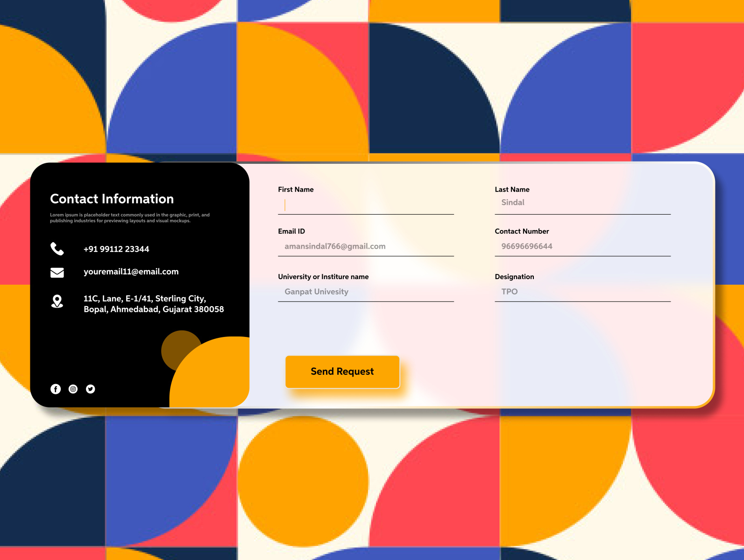The width and height of the screenshot is (744, 560).
Task: Click the Contact Number label
Action: [522, 231]
